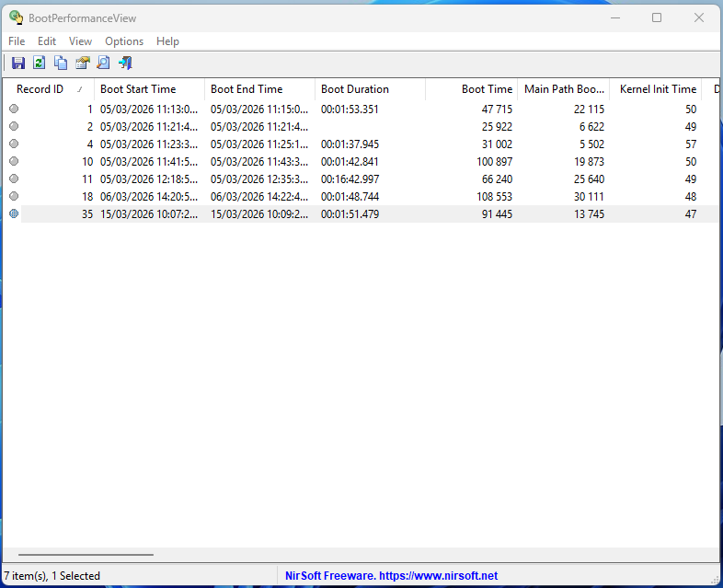Click the '7 item(s), 1 Selected' status text
723x588 pixels.
point(52,576)
